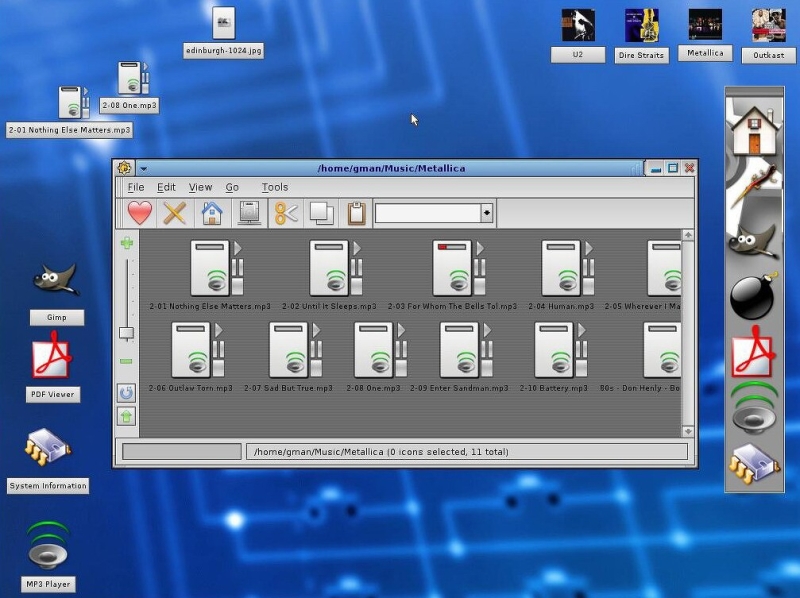Select 2-01 Nothing Else Matters.mp3 in file window
The height and width of the screenshot is (598, 800).
point(210,276)
